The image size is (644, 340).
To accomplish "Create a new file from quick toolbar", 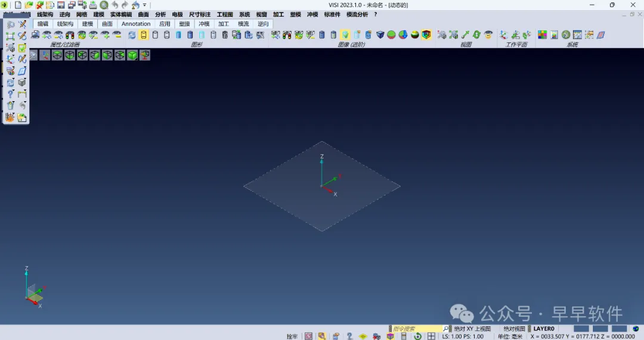I will 18,5.
